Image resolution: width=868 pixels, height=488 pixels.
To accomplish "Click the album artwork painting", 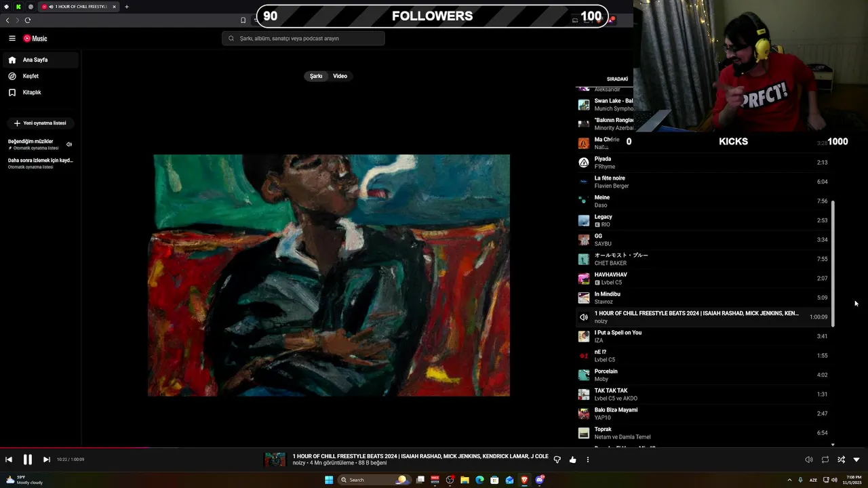I will coord(329,275).
